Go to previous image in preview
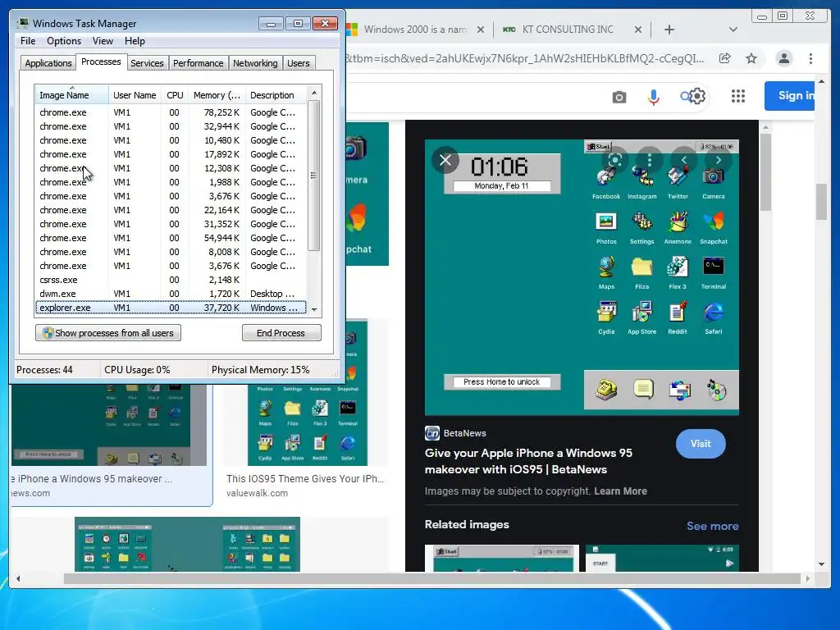 [683, 160]
